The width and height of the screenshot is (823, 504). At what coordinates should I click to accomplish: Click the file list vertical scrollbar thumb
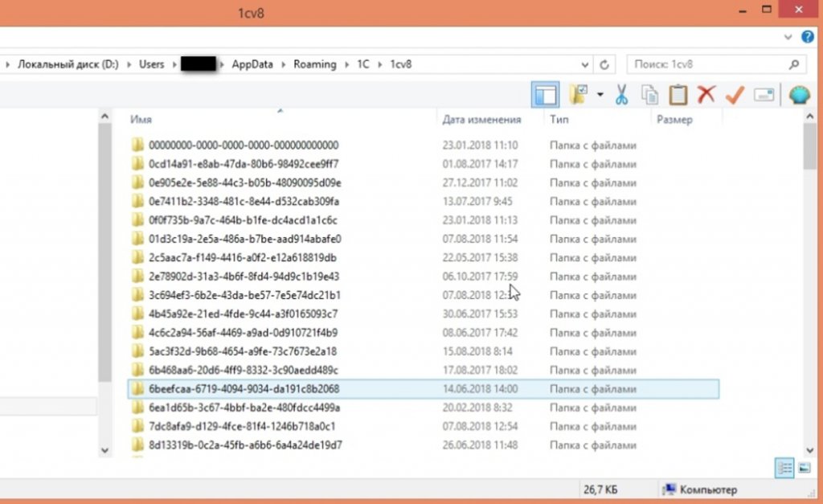click(810, 146)
